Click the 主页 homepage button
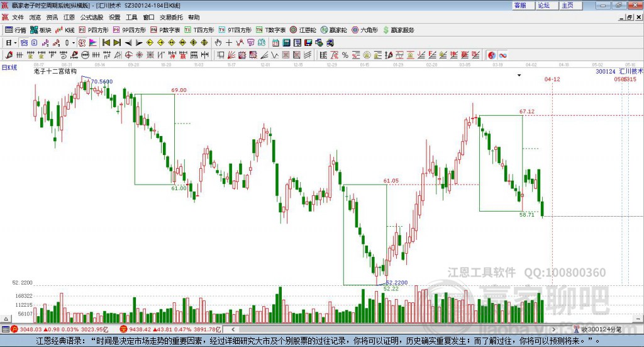Image resolution: width=644 pixels, height=347 pixels. tap(570, 5)
